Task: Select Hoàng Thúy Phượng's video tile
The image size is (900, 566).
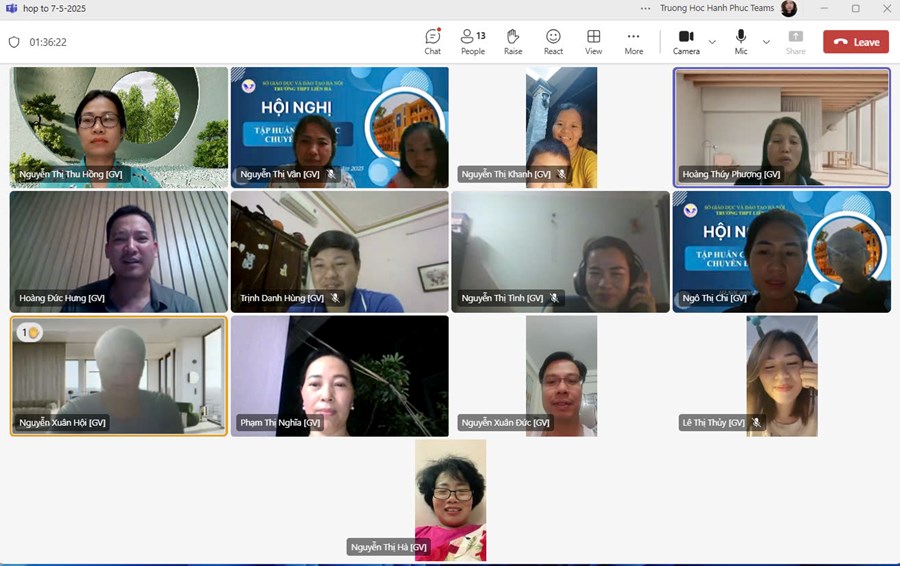Action: coord(781,127)
